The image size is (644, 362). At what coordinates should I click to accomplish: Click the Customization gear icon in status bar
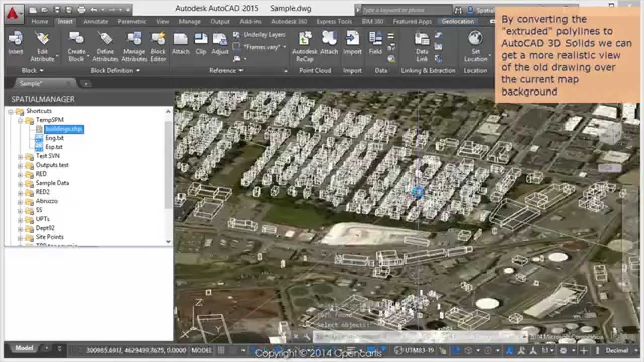click(x=565, y=350)
